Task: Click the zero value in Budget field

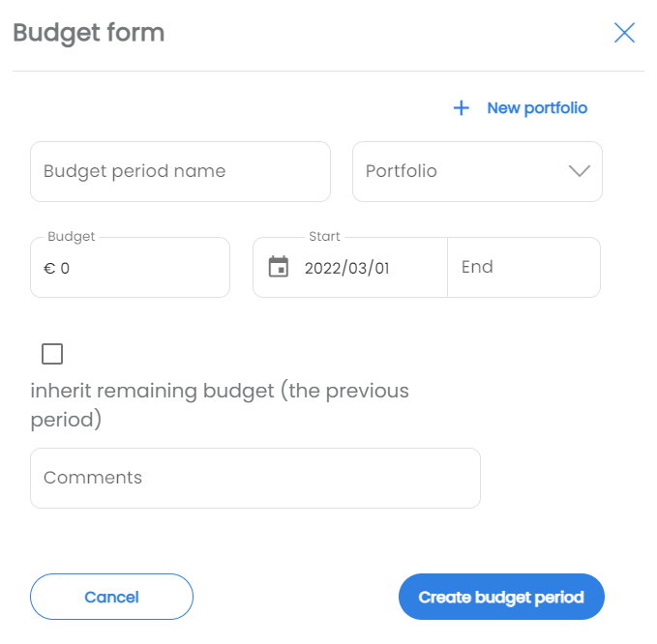Action: coord(65,268)
